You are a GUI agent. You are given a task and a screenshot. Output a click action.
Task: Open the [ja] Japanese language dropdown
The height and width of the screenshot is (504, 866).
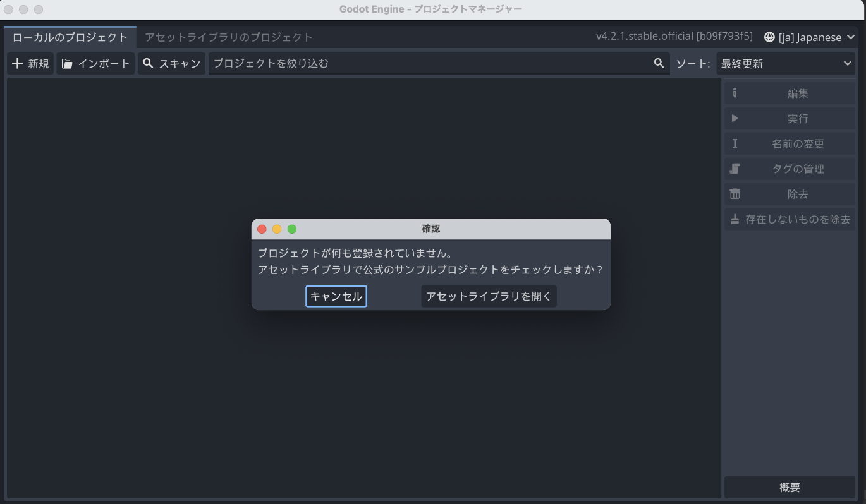click(x=810, y=37)
